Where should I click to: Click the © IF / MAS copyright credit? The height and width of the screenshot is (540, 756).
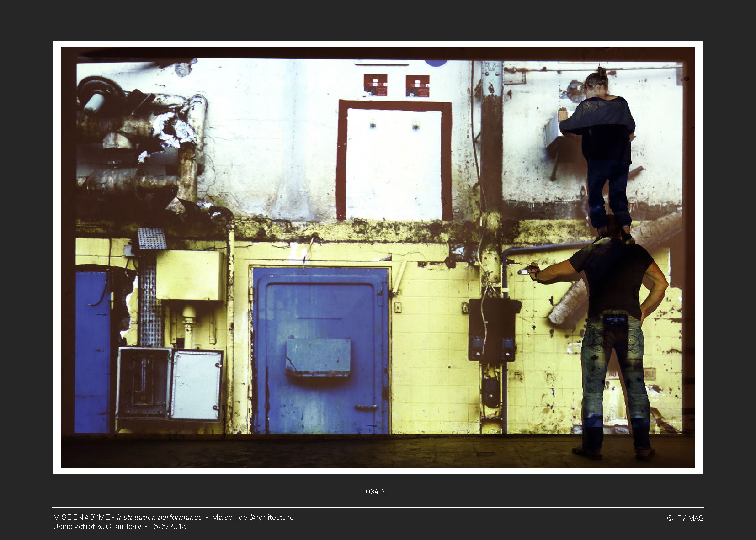point(685,518)
